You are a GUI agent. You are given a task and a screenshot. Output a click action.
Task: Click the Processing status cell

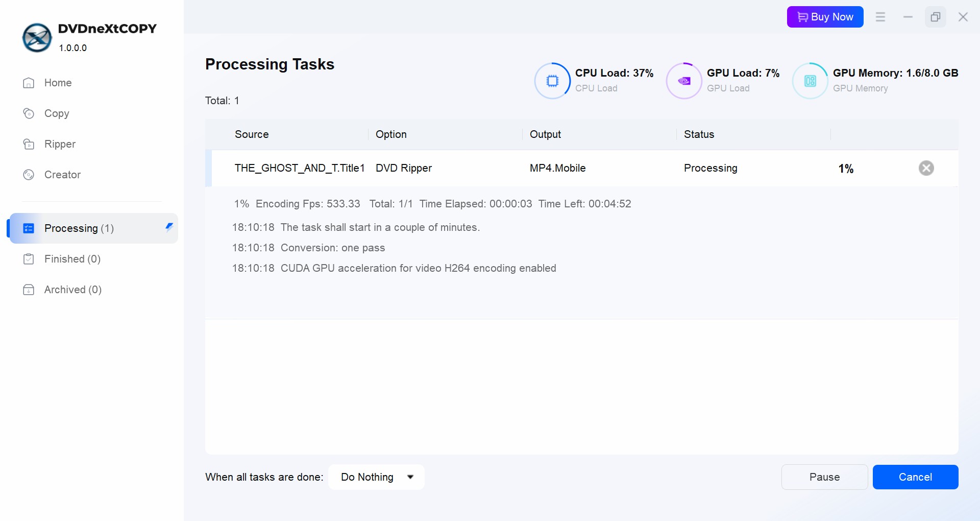[x=710, y=168]
